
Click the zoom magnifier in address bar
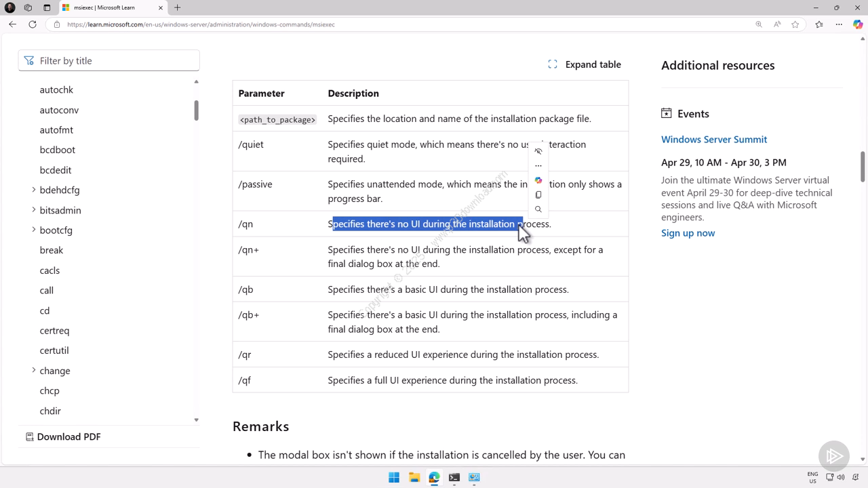(759, 24)
